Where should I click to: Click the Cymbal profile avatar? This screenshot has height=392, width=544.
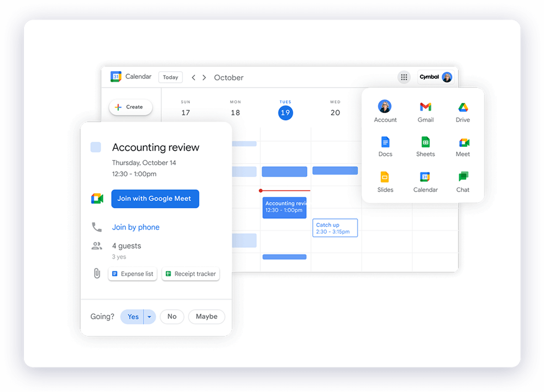(x=447, y=77)
